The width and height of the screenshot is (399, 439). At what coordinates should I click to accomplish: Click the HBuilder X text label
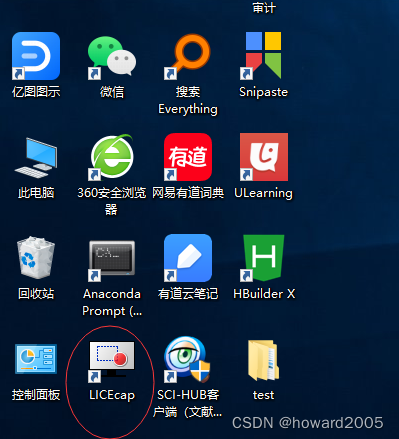tap(264, 294)
